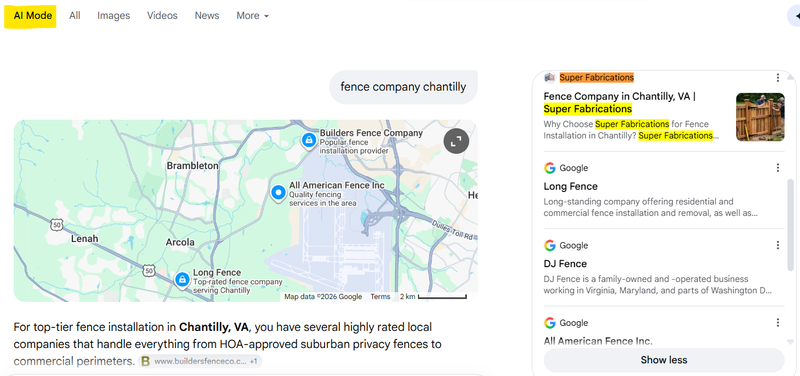Image resolution: width=800 pixels, height=376 pixels.
Task: Open the Super Fabrications fence thumbnail
Action: point(760,117)
